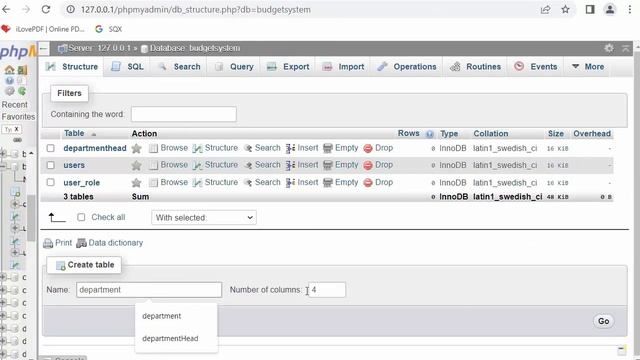Screen dimensions: 640x360
Task: Open the Search tab
Action: 180,67
